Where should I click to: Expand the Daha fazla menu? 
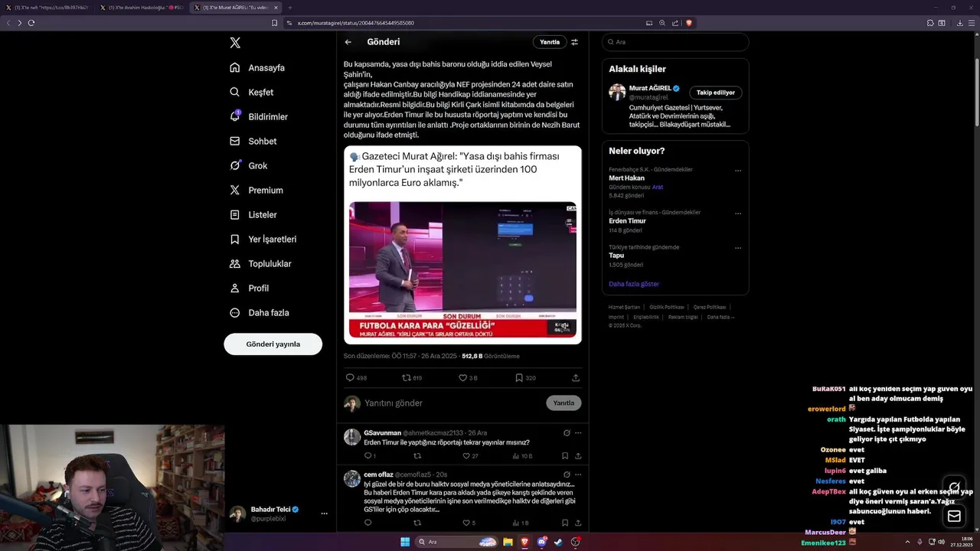(x=259, y=312)
